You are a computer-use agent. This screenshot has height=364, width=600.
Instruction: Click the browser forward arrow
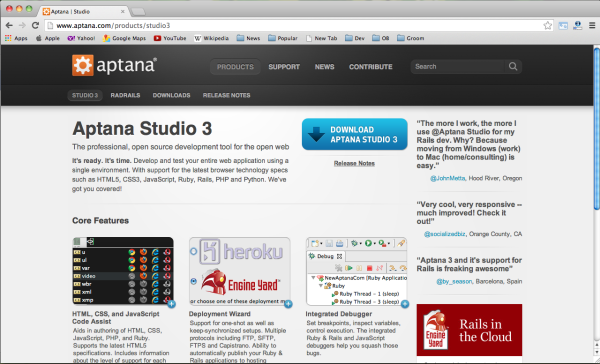pyautogui.click(x=22, y=25)
